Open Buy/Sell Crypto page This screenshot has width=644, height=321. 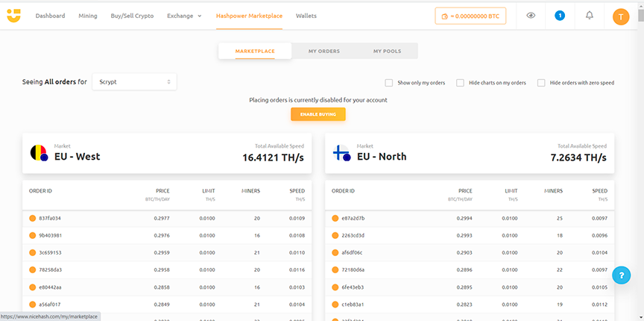pyautogui.click(x=132, y=16)
